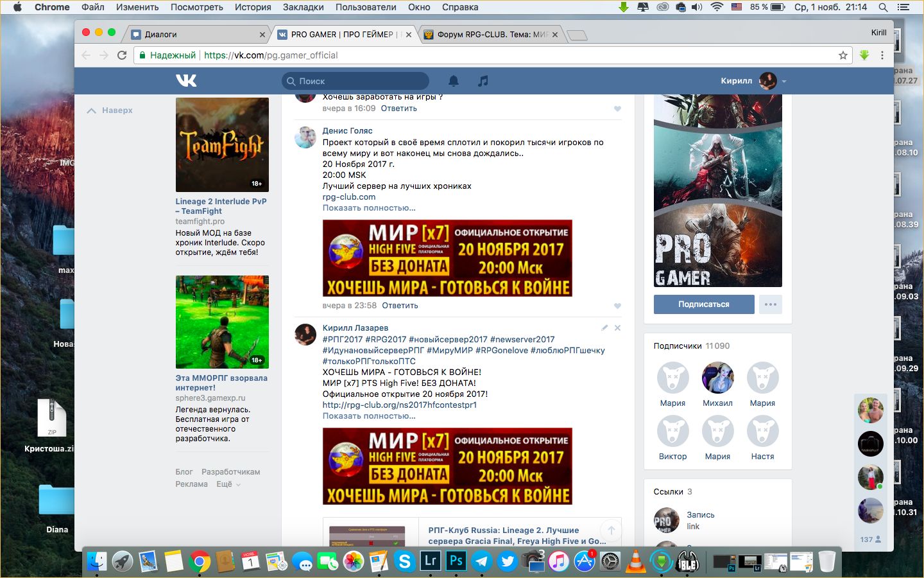Click the #РПГ2017 hashtag
Screen dimensions: 924x578
click(343, 340)
